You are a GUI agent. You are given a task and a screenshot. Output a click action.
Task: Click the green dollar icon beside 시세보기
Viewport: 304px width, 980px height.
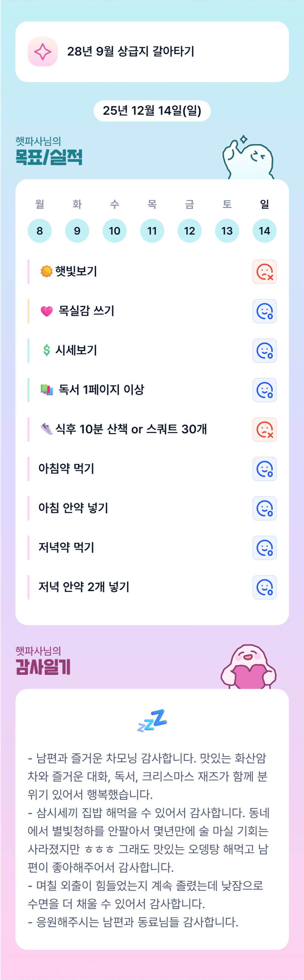click(x=46, y=350)
